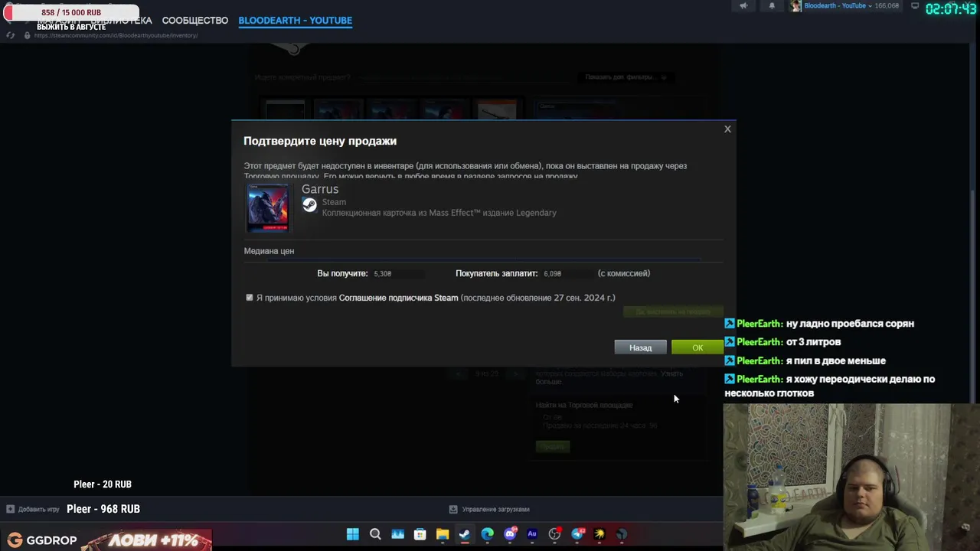The width and height of the screenshot is (980, 551).
Task: Click the steamcommunity inventory URL bar
Action: pyautogui.click(x=116, y=35)
